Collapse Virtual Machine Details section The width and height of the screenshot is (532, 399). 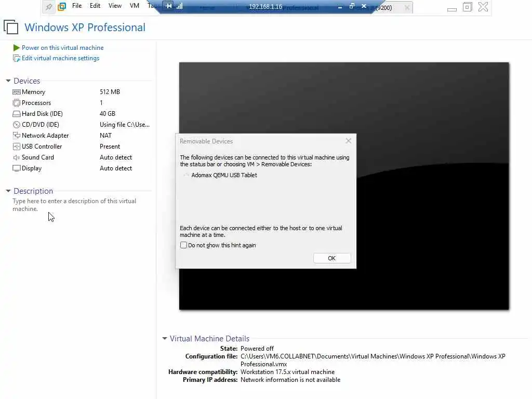click(165, 338)
